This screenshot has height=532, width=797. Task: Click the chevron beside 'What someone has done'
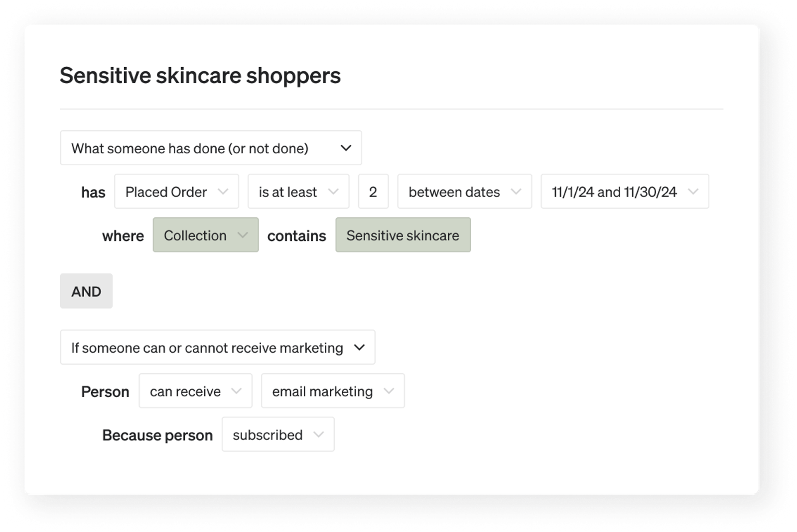coord(346,148)
